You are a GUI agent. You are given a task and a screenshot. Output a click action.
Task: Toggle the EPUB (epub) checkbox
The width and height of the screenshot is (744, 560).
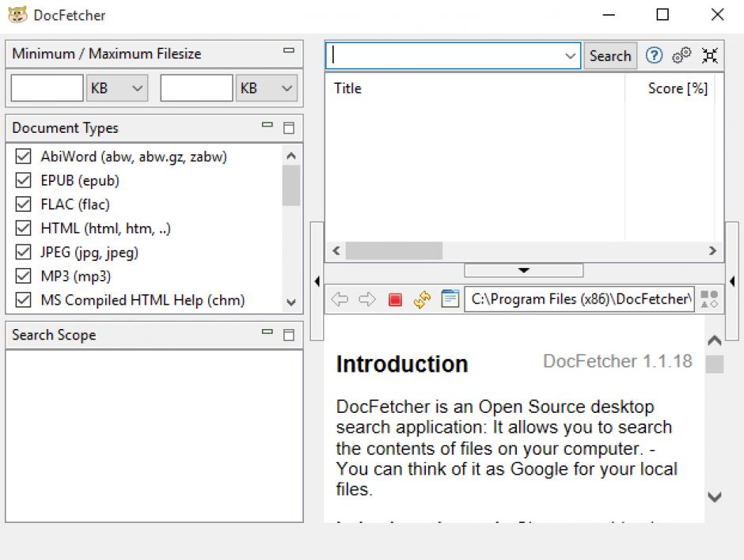pyautogui.click(x=24, y=181)
